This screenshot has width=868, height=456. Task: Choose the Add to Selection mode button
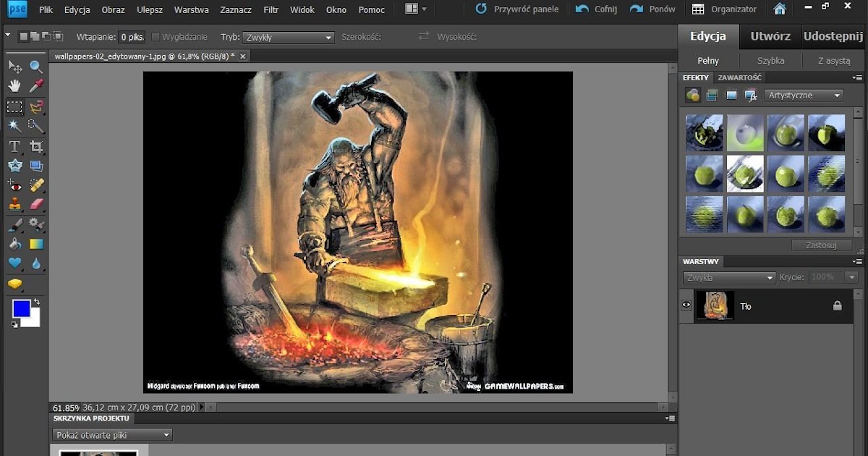[35, 37]
